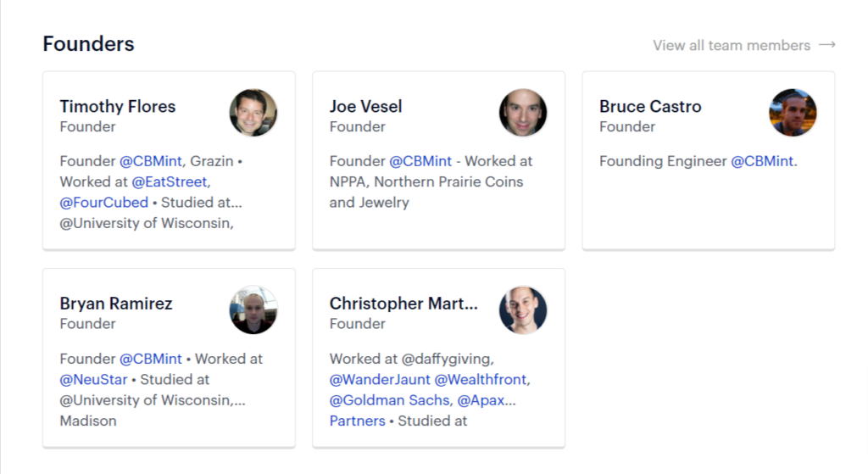Follow the @Goldman Sachs link

pos(391,400)
